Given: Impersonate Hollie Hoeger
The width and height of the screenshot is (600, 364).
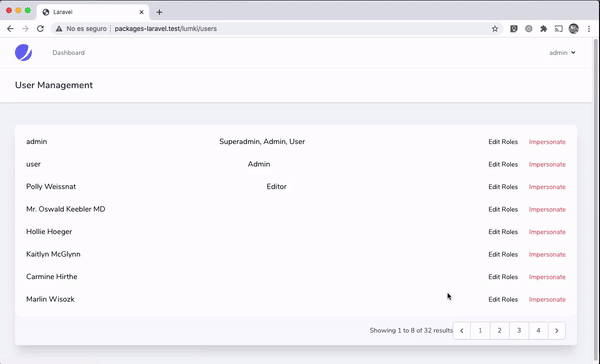Looking at the screenshot, I should point(547,232).
